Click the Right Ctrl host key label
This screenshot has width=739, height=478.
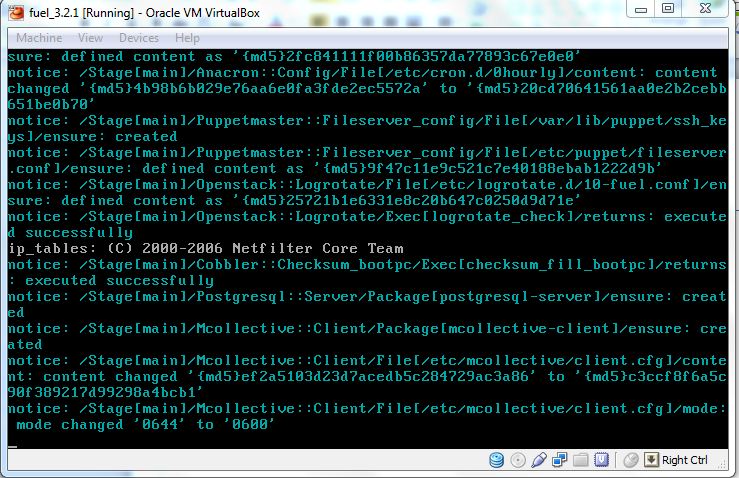684,460
